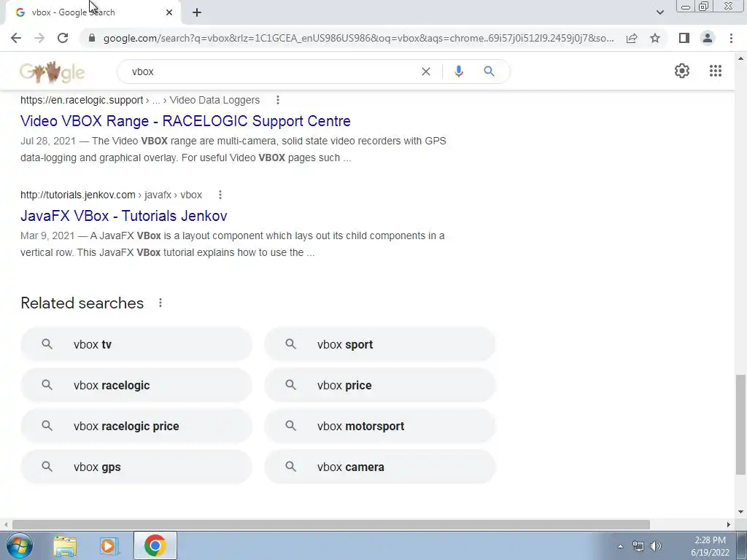
Task: Search for related term vbox motorsport
Action: pos(379,426)
